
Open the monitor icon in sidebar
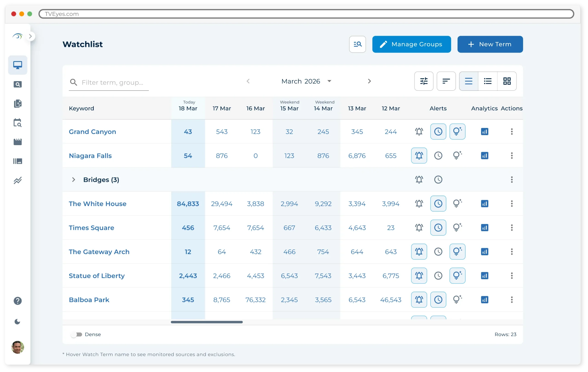tap(18, 65)
